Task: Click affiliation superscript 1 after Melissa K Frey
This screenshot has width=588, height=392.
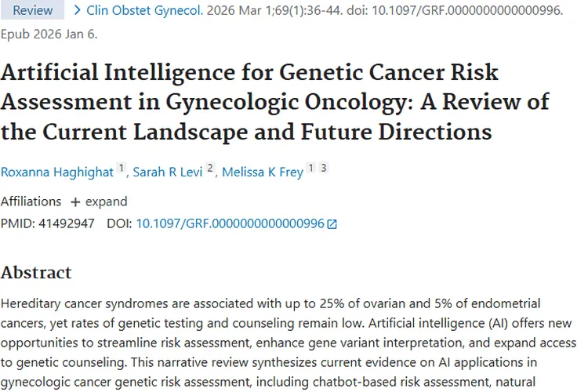Action: click(x=311, y=169)
